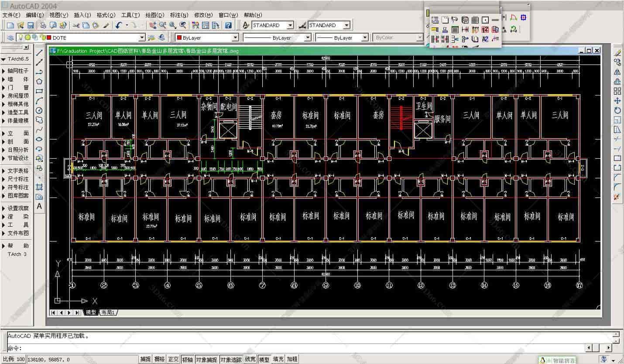Screen dimensions: 624x364
Task: Click the Plot printer icon
Action: point(42,25)
